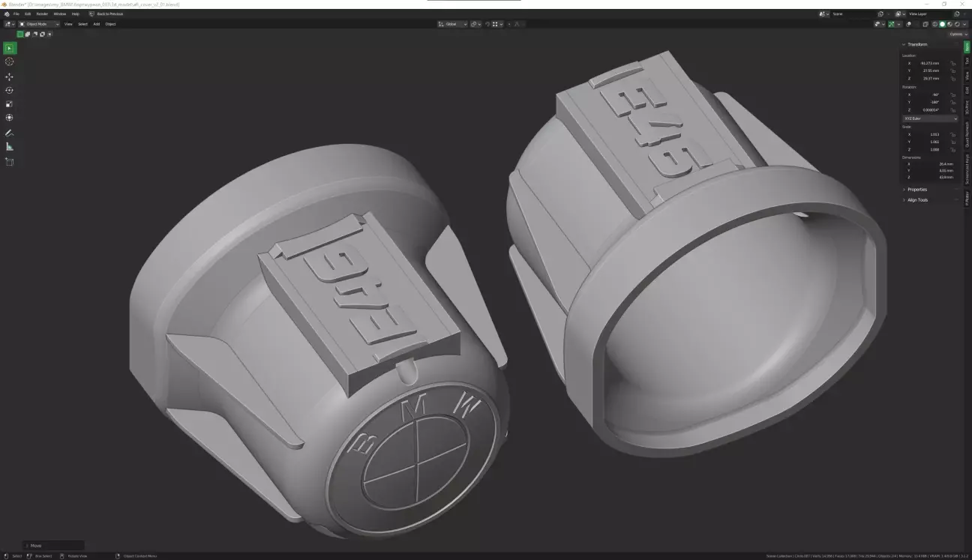Click the new scene icon
Image resolution: width=972 pixels, height=560 pixels.
pyautogui.click(x=880, y=13)
